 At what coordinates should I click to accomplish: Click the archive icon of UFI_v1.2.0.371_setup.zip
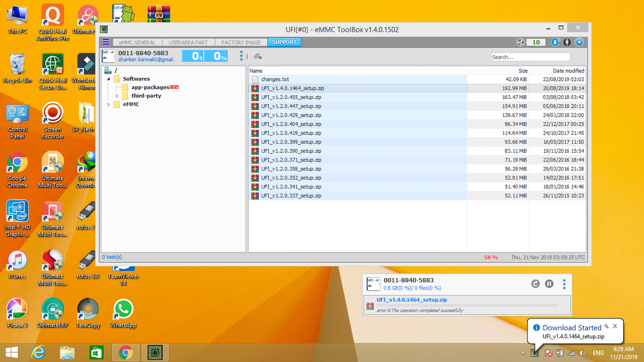point(255,160)
